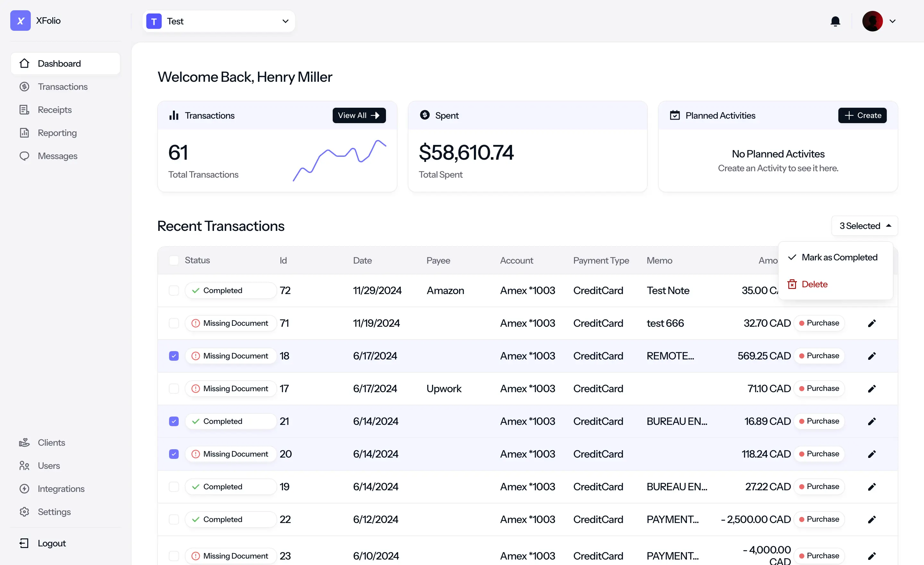Toggle the select-all checkbox in table header
The image size is (924, 565).
click(x=174, y=261)
